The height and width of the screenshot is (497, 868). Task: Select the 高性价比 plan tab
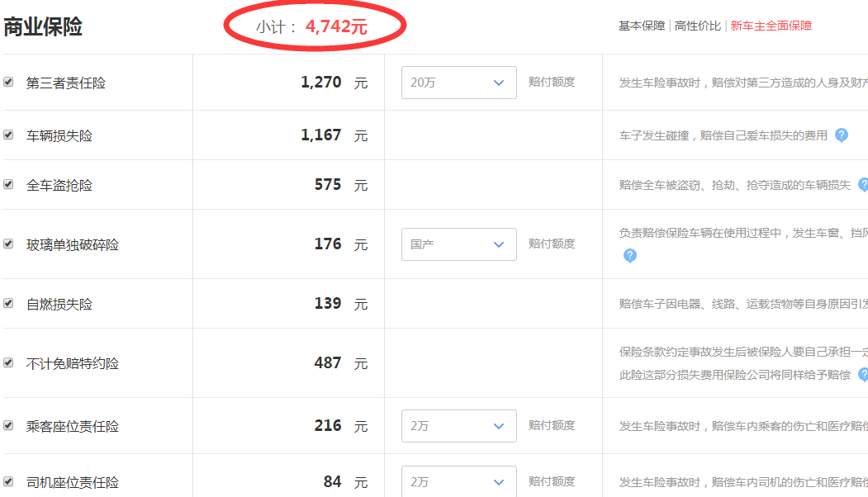[698, 26]
